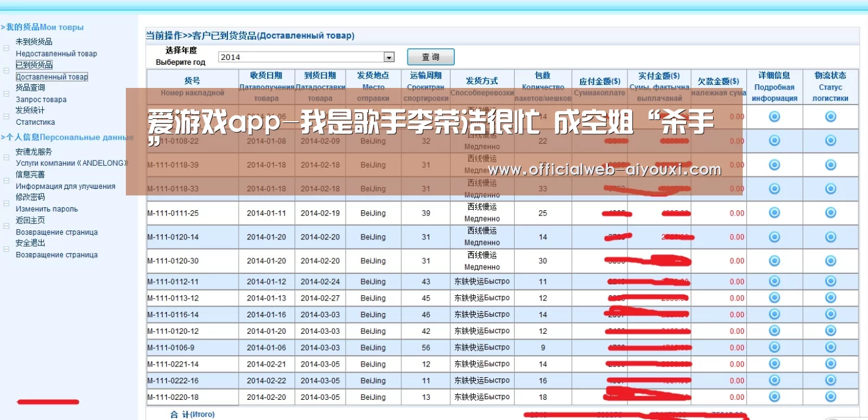
Task: Open detail info icon for M-111-0108-22
Action: (x=774, y=140)
